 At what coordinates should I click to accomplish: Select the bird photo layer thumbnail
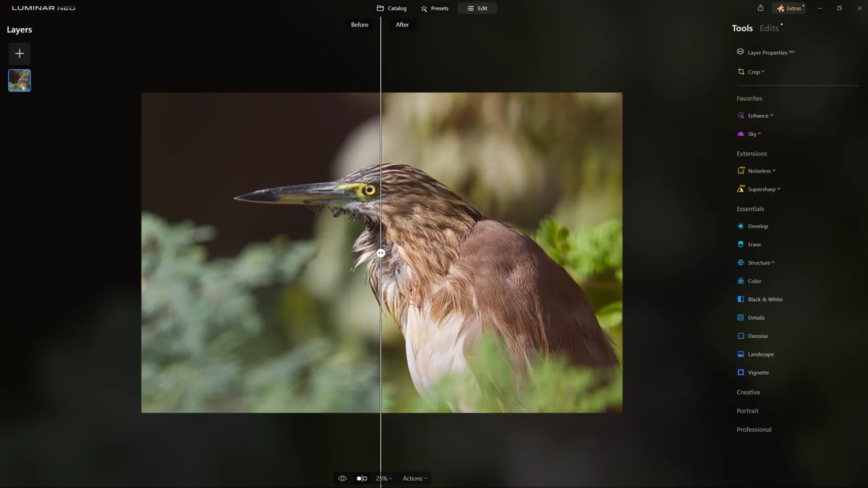[20, 81]
